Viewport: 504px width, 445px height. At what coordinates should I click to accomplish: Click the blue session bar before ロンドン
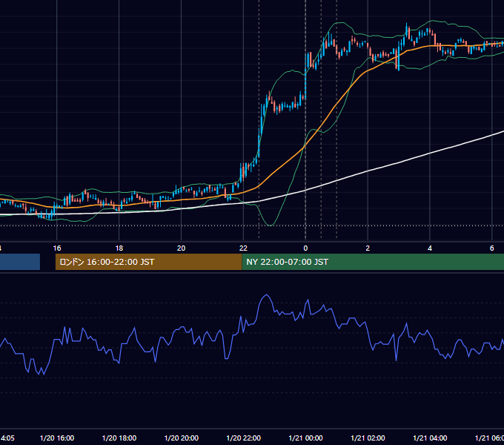pos(20,262)
